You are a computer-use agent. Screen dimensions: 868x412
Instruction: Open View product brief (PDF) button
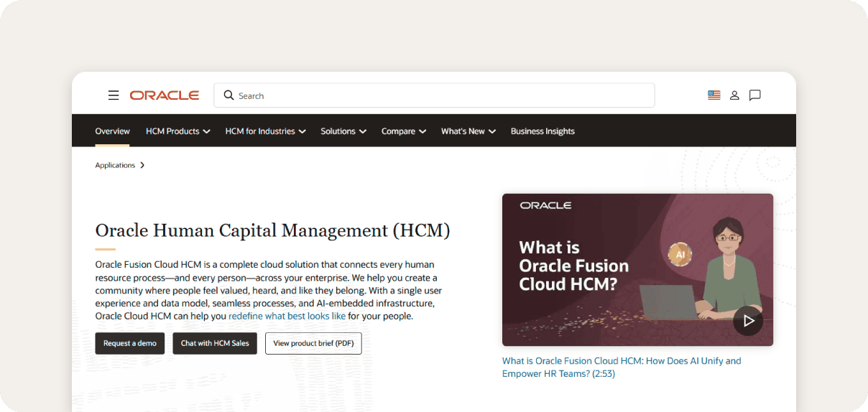pyautogui.click(x=313, y=343)
